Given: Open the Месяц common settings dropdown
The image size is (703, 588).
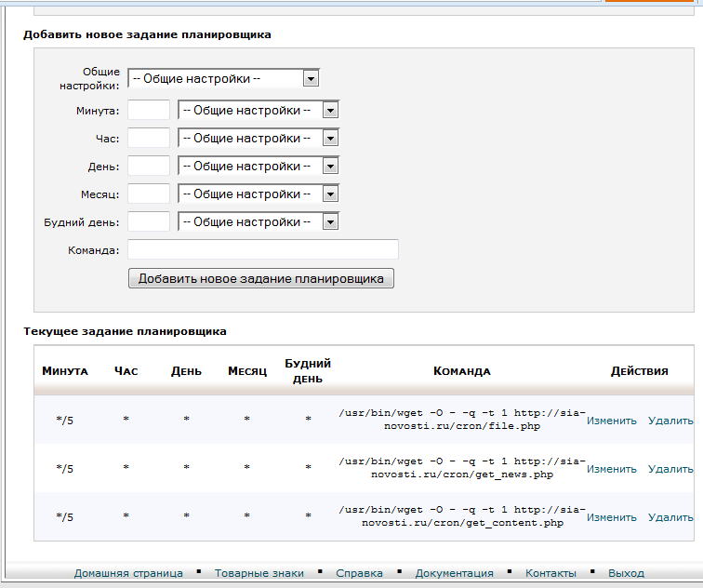Looking at the screenshot, I should [259, 194].
